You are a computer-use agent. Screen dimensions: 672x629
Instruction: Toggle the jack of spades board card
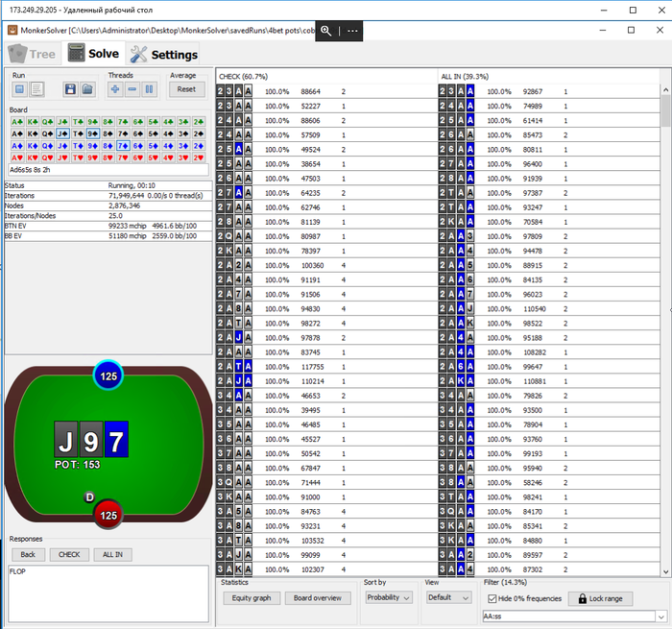pyautogui.click(x=62, y=133)
